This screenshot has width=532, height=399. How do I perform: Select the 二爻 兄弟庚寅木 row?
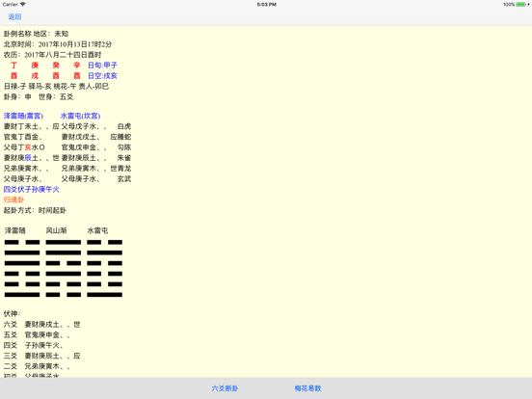point(37,366)
